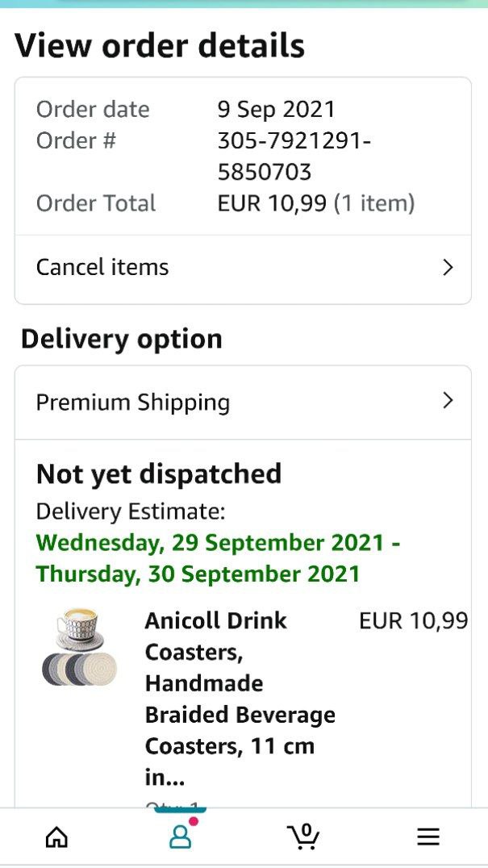Click the 9 Sep 2021 order date
The height and width of the screenshot is (868, 488).
point(276,109)
